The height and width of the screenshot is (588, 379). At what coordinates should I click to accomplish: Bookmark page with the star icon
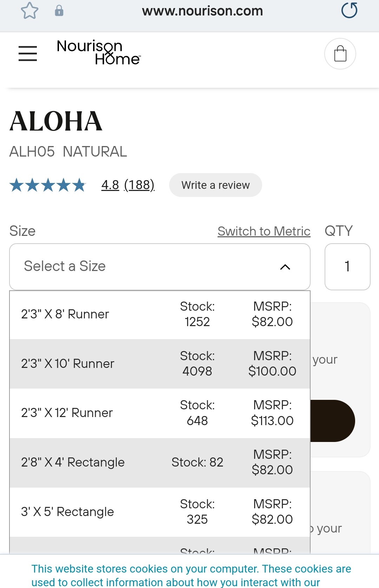click(29, 11)
